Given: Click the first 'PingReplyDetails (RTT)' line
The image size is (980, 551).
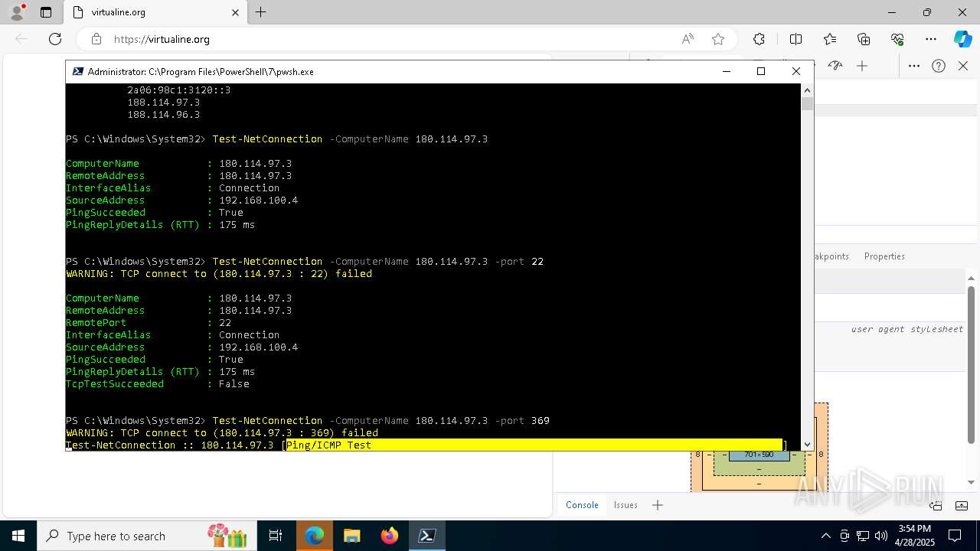Looking at the screenshot, I should click(161, 225).
